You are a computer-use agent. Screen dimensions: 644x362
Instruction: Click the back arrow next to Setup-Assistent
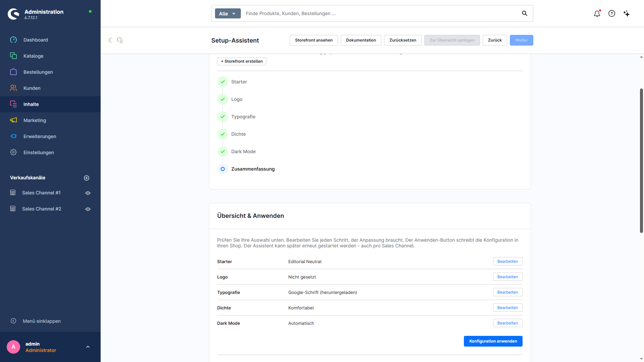tap(110, 40)
